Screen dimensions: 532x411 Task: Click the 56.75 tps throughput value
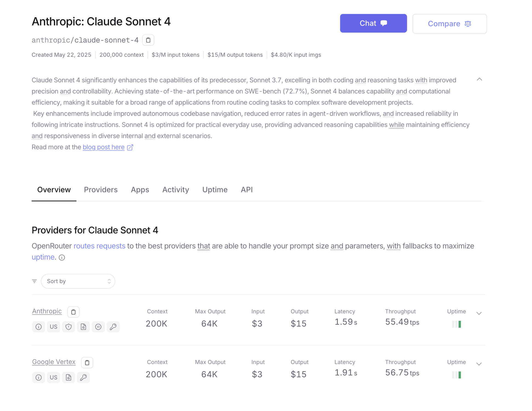click(x=402, y=373)
